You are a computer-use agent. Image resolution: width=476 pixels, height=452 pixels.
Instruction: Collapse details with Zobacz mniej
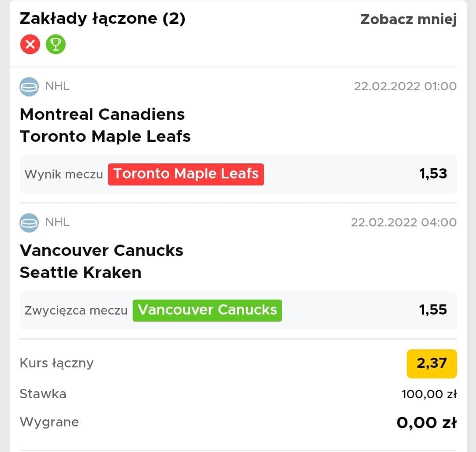[x=408, y=19]
